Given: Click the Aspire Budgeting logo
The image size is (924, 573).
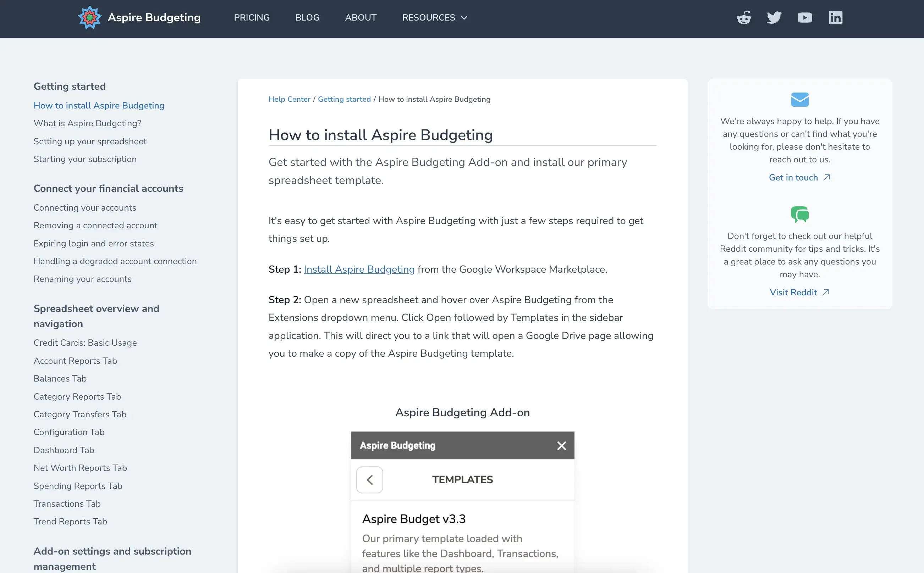Looking at the screenshot, I should pyautogui.click(x=89, y=17).
